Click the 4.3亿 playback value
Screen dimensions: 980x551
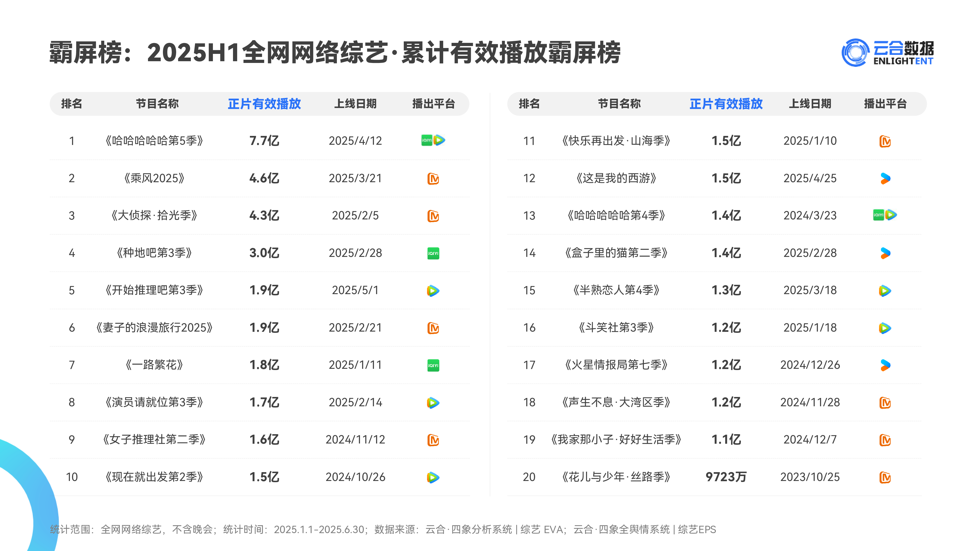pyautogui.click(x=264, y=215)
